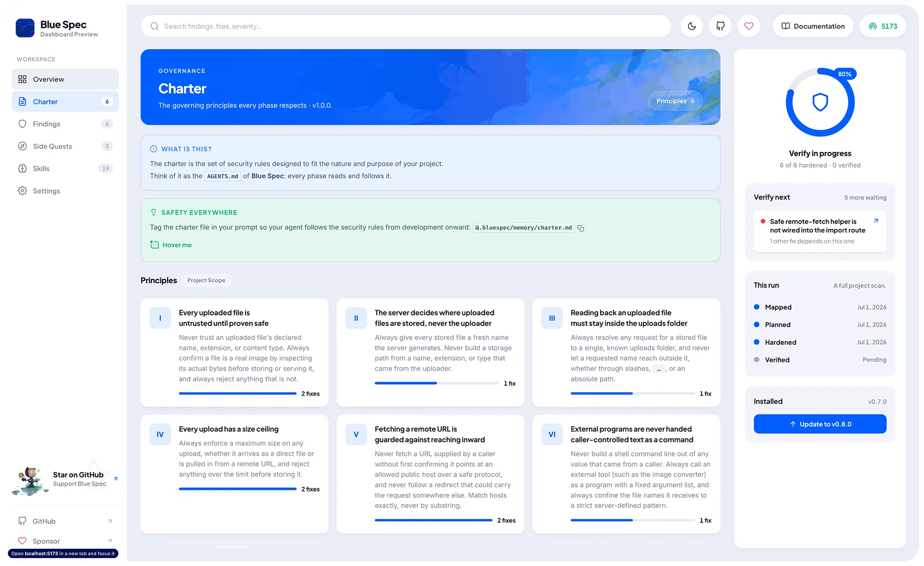This screenshot has width=924, height=566.
Task: Go to Side Quests page
Action: coord(65,146)
